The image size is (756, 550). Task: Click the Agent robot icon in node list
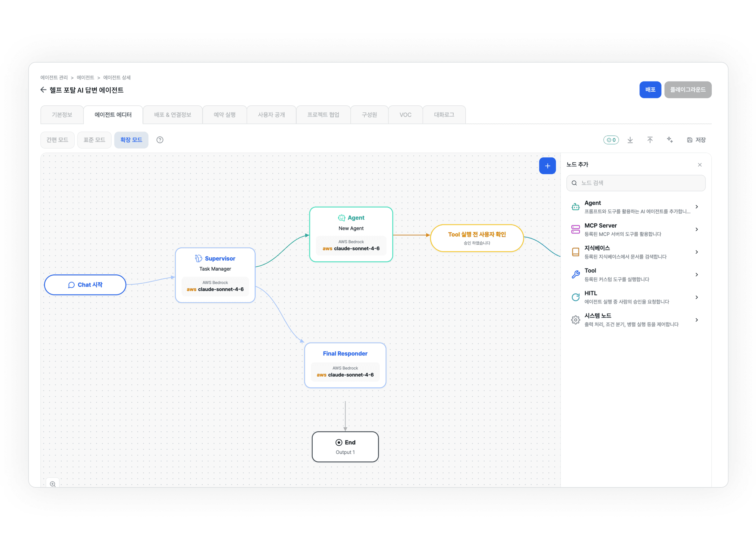(x=576, y=207)
